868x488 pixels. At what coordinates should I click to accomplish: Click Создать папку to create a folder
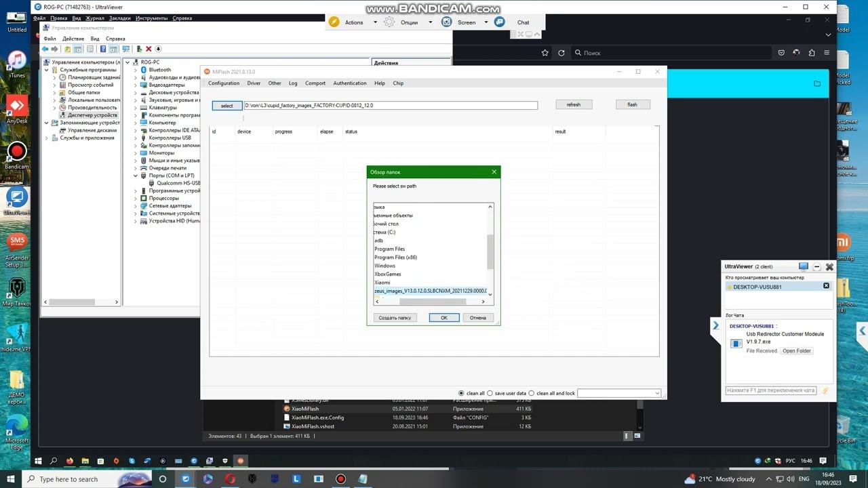click(395, 317)
